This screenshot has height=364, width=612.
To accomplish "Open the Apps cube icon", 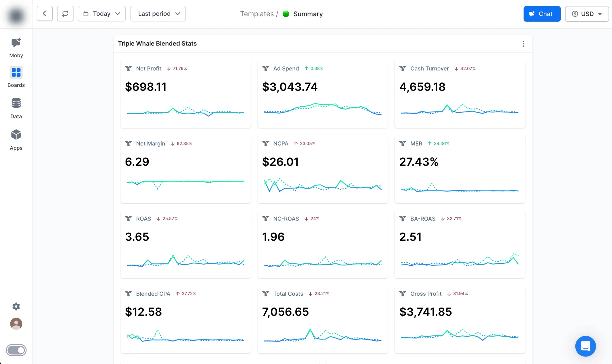I will (16, 135).
